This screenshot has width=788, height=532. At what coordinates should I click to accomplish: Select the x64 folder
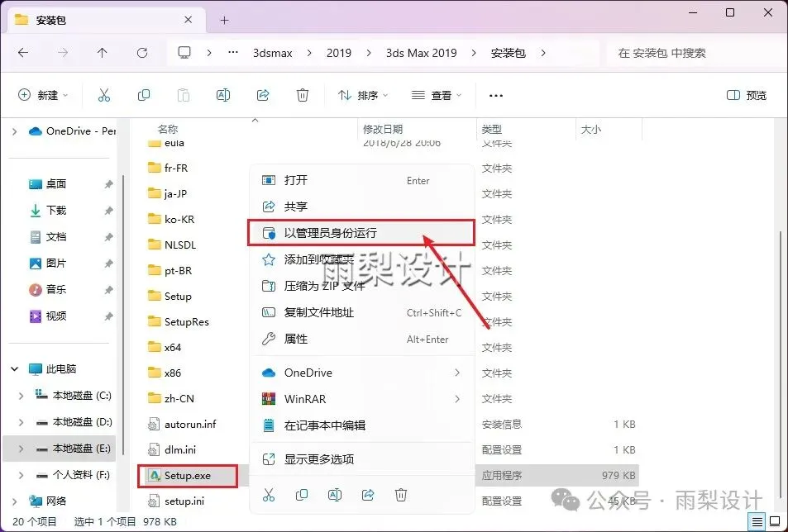(x=172, y=347)
